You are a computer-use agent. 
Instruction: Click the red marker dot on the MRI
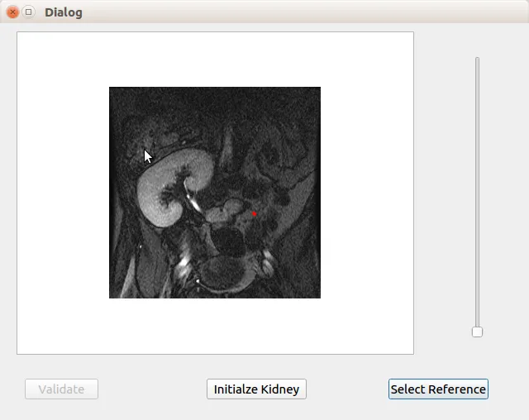pyautogui.click(x=254, y=213)
